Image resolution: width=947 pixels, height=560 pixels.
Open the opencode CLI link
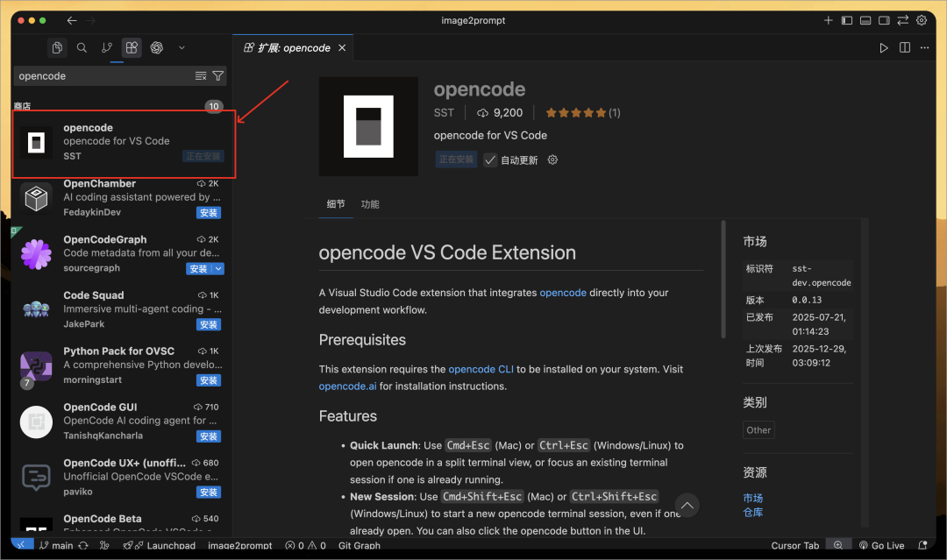tap(481, 369)
